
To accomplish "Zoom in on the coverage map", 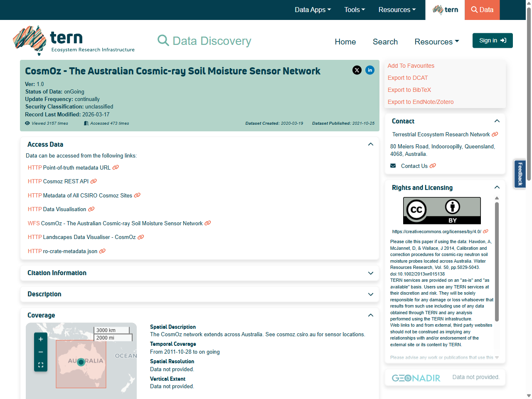I will (41, 339).
